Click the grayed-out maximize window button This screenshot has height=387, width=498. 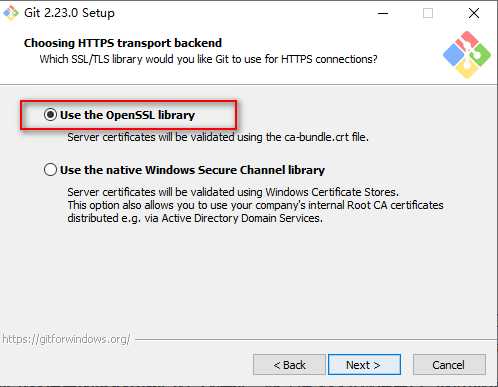428,13
